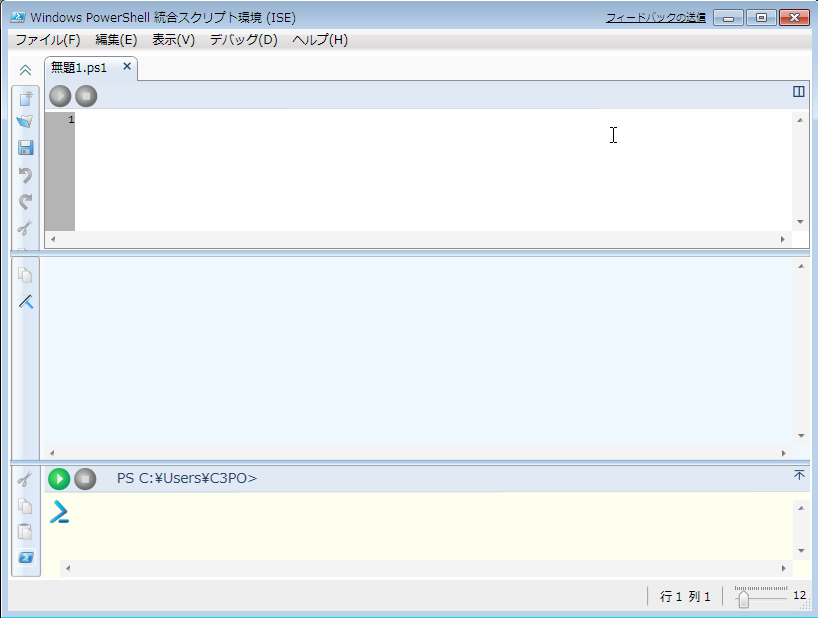The height and width of the screenshot is (618, 818).
Task: Click script pane scroll up arrow
Action: (800, 120)
